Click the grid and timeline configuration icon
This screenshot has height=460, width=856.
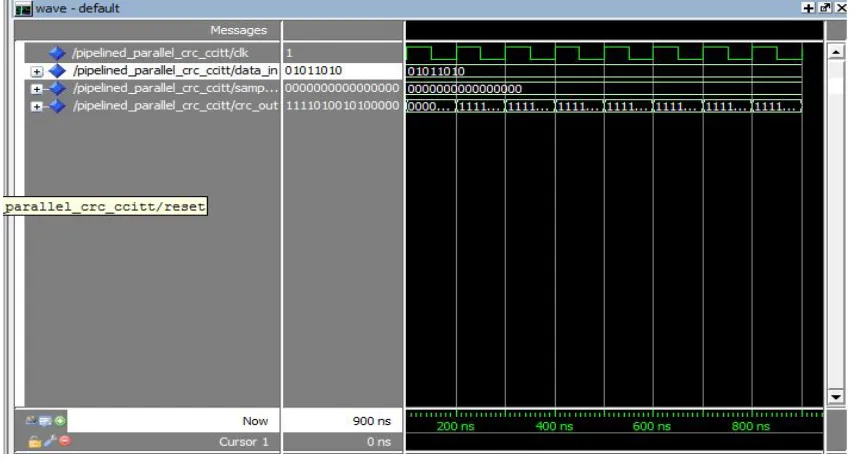tap(46, 421)
